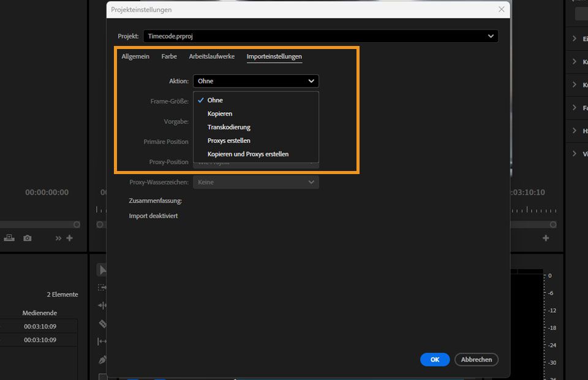The width and height of the screenshot is (588, 380).
Task: Open program monitor button editor plus
Action: (546, 238)
